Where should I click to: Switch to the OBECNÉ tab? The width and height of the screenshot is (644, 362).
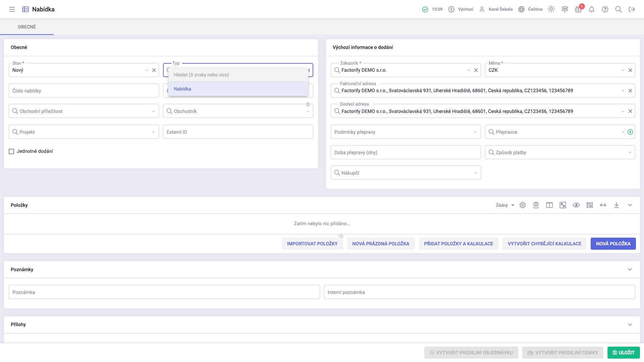click(27, 27)
